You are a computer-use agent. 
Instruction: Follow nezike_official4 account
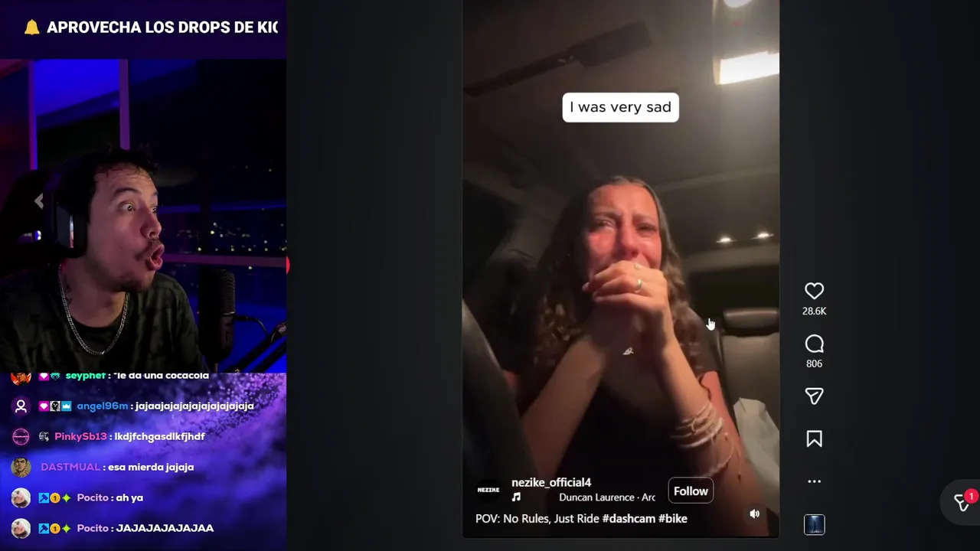pyautogui.click(x=691, y=491)
